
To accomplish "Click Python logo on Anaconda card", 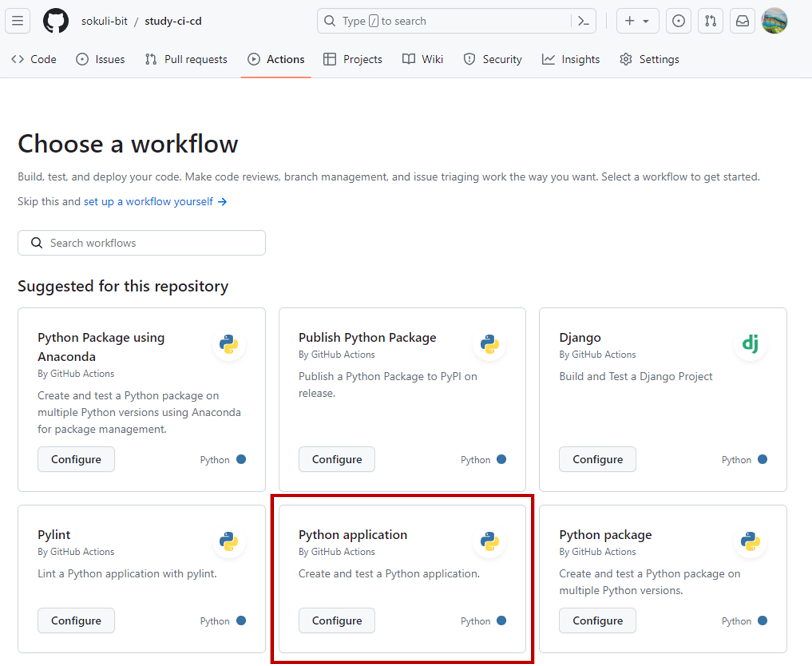I will 228,344.
